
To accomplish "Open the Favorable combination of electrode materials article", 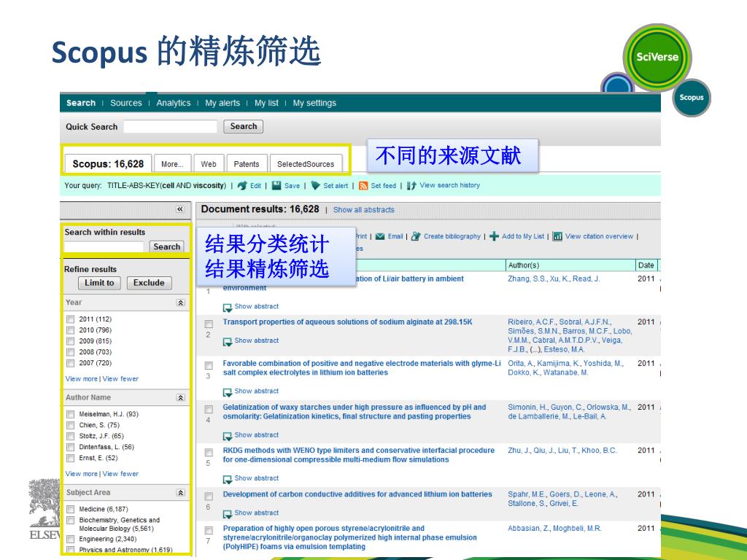I will pos(362,368).
